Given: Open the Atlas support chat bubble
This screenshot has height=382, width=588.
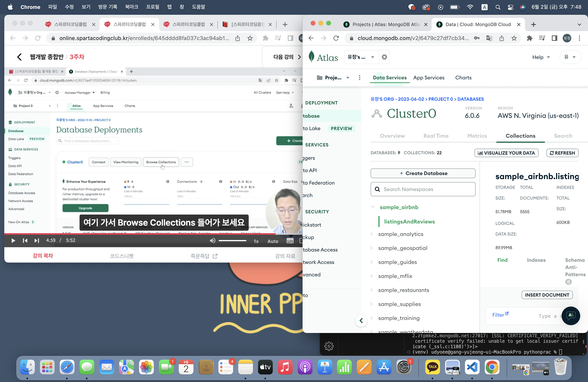Looking at the screenshot, I should click(x=571, y=315).
